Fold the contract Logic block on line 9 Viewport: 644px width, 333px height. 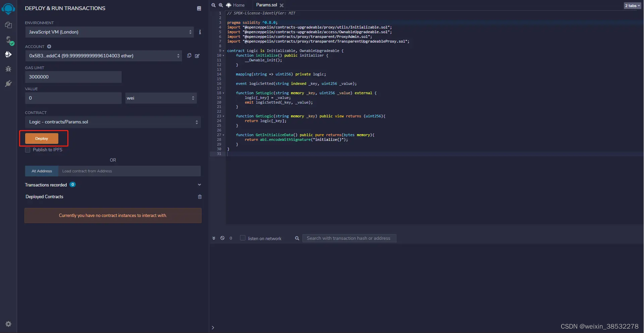224,51
